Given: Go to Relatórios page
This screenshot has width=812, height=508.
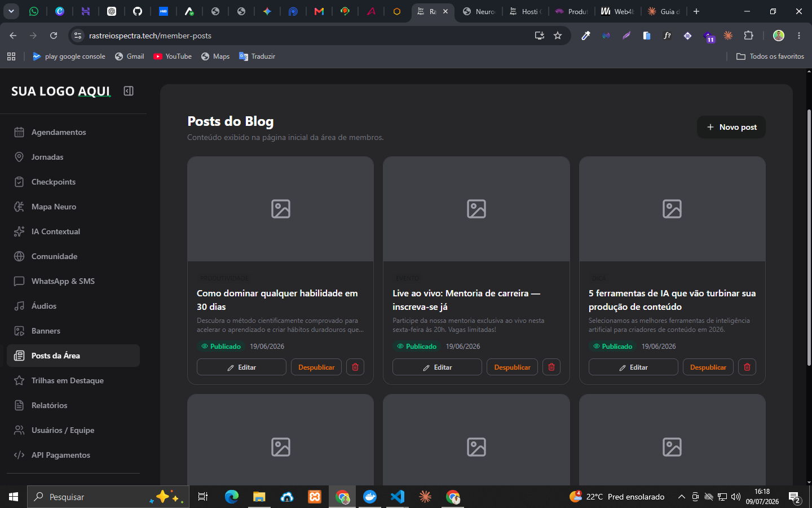Looking at the screenshot, I should (73, 405).
